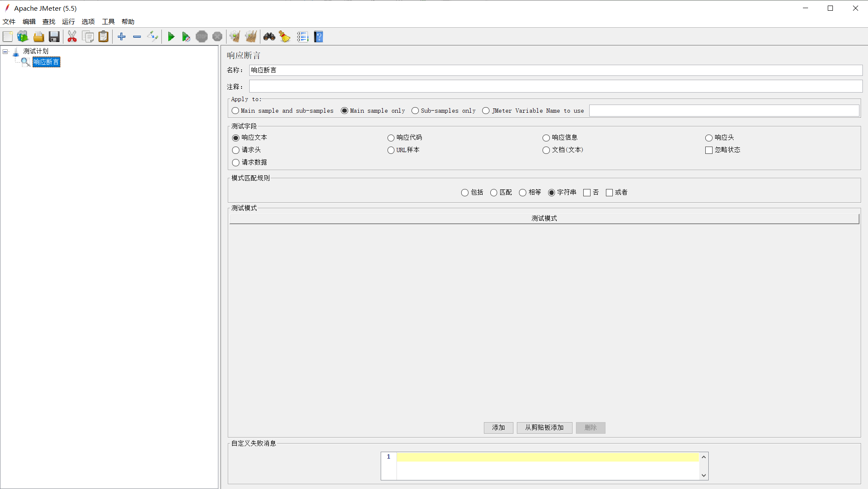Click the Toggle enable/disable icon
The width and height of the screenshot is (868, 489).
(152, 37)
